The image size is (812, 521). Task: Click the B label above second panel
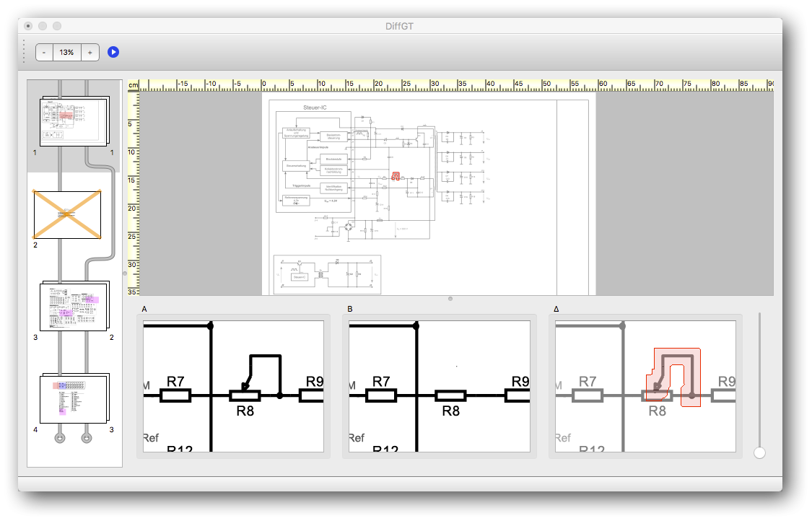click(x=350, y=309)
